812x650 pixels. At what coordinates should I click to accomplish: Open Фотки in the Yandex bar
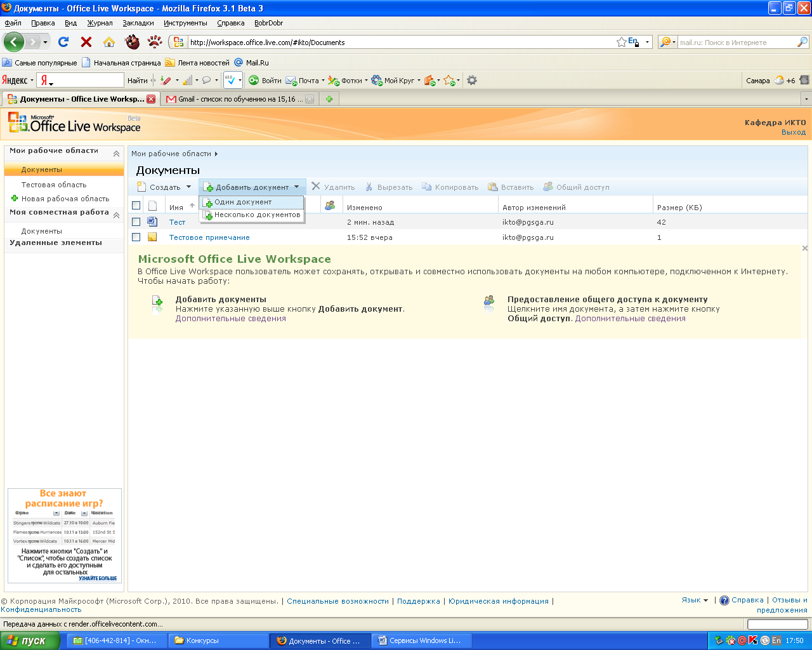pos(348,81)
